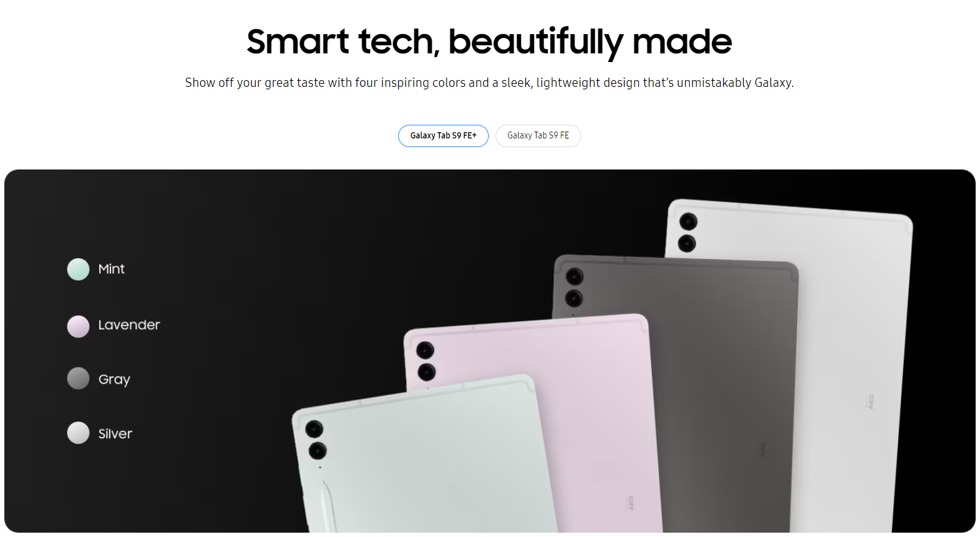
Task: Select the Silver color swatch
Action: [x=78, y=433]
